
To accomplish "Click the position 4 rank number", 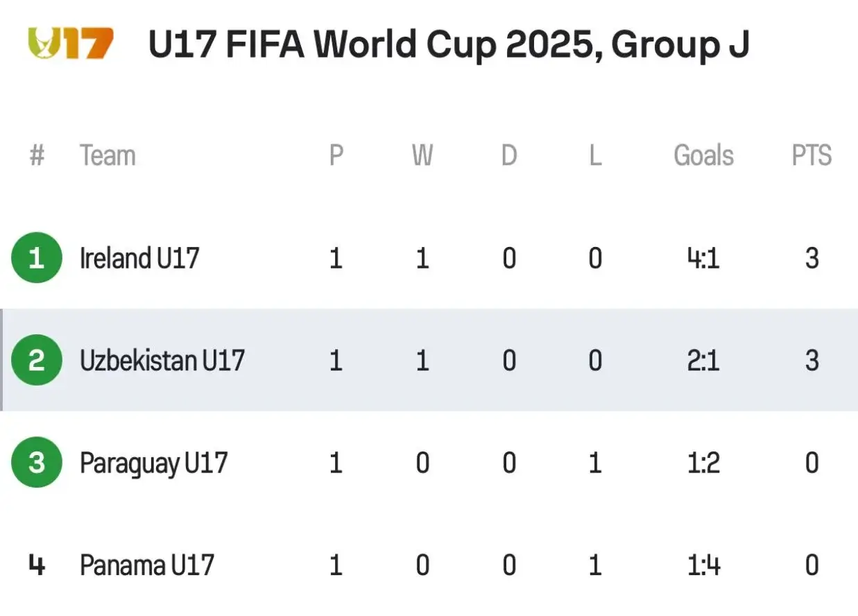I will click(37, 565).
